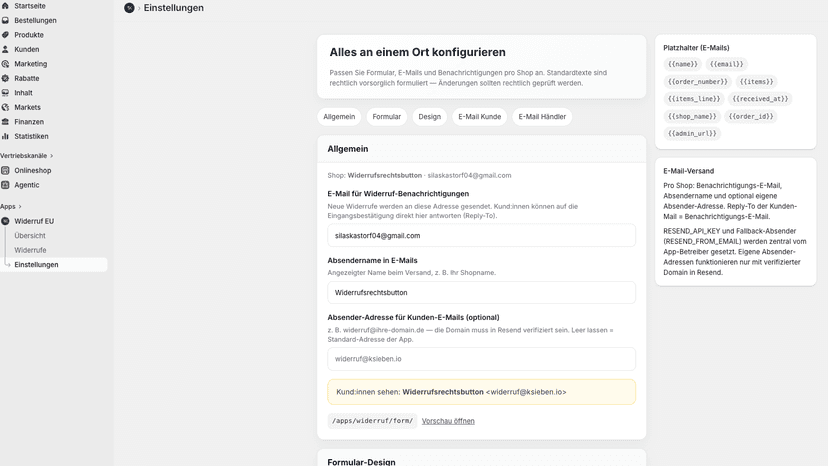Click the Kunden person icon

(x=5, y=49)
